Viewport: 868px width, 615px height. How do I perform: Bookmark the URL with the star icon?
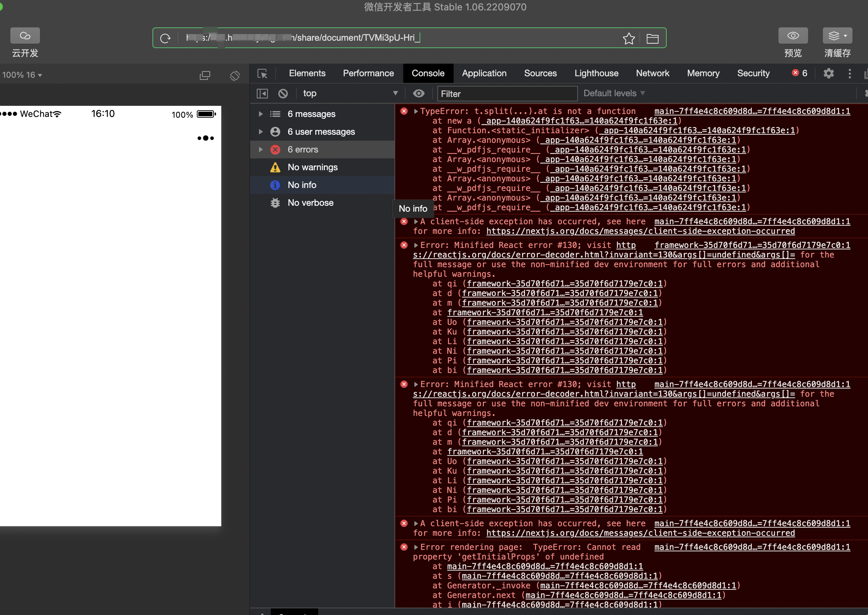(629, 38)
